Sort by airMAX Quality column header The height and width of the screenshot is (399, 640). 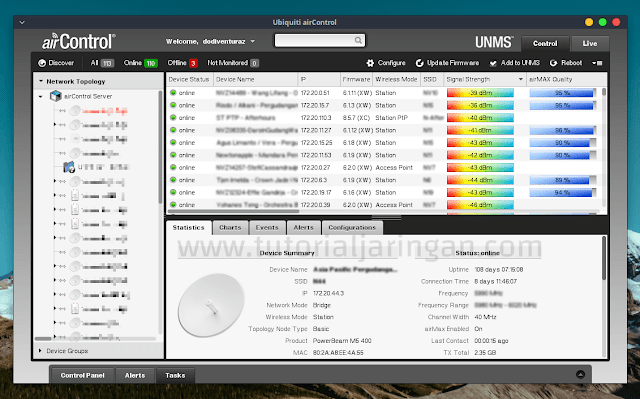pos(566,79)
